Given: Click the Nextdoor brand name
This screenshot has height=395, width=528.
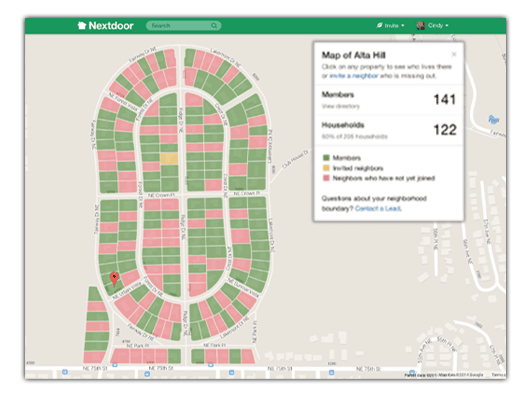Looking at the screenshot, I should coord(111,26).
